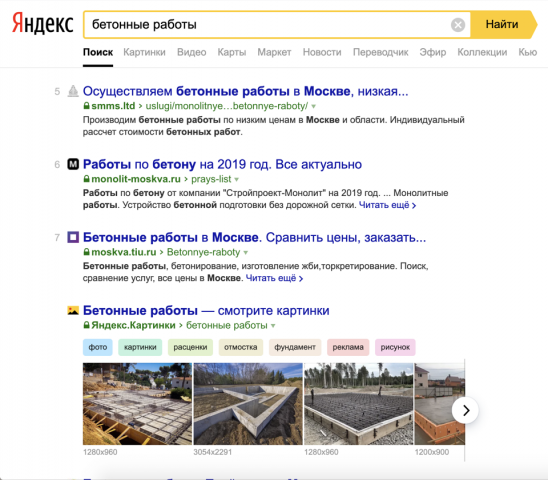Open the Переводчик tab

[x=381, y=52]
